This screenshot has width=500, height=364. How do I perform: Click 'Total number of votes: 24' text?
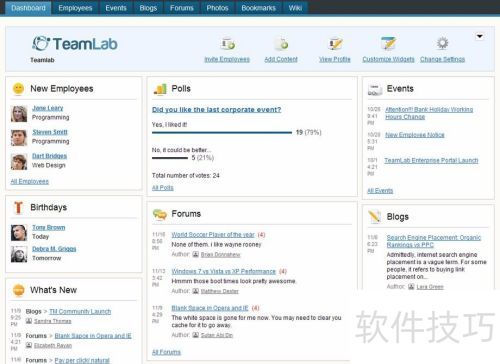point(186,176)
